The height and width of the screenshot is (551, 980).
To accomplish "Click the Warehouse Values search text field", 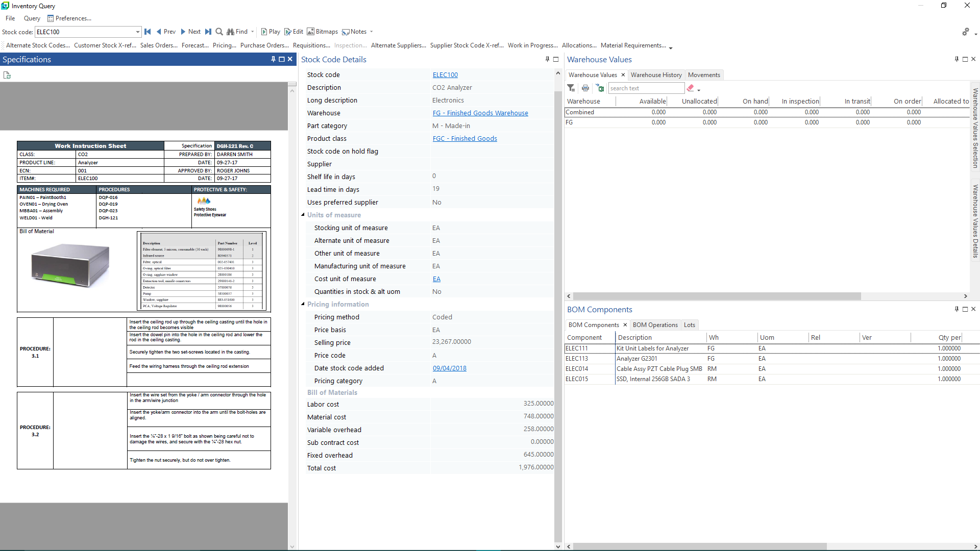I will click(646, 88).
